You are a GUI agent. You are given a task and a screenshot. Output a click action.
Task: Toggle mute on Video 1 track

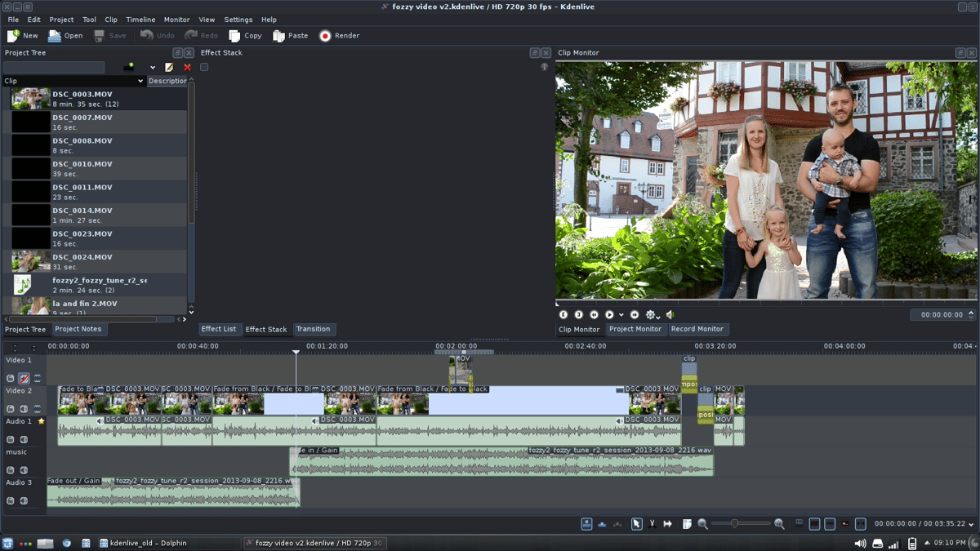tap(24, 379)
